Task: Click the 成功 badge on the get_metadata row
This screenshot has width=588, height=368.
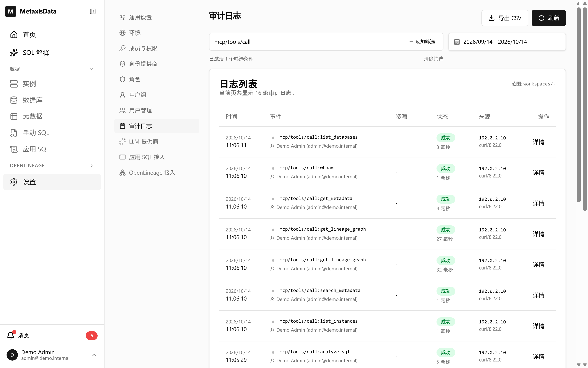Action: [x=446, y=199]
